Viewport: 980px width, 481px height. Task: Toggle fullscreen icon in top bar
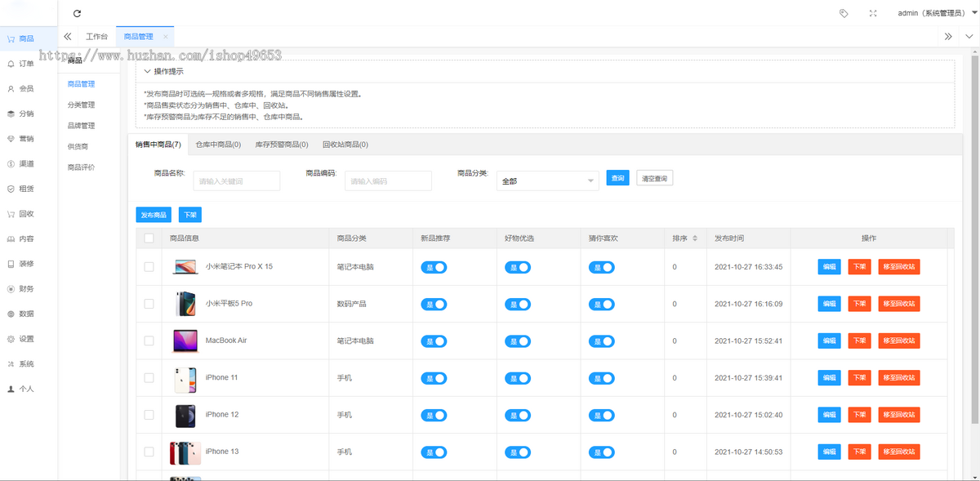[x=873, y=13]
